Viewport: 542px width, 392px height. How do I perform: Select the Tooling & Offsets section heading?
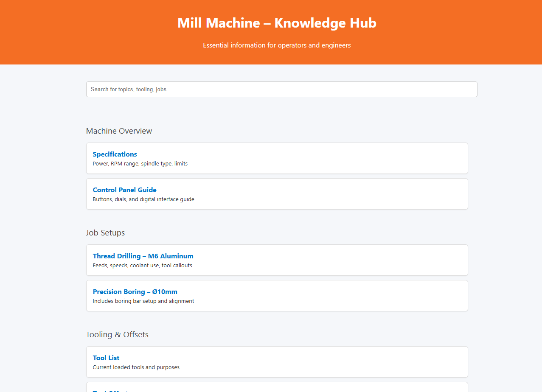[x=117, y=334]
